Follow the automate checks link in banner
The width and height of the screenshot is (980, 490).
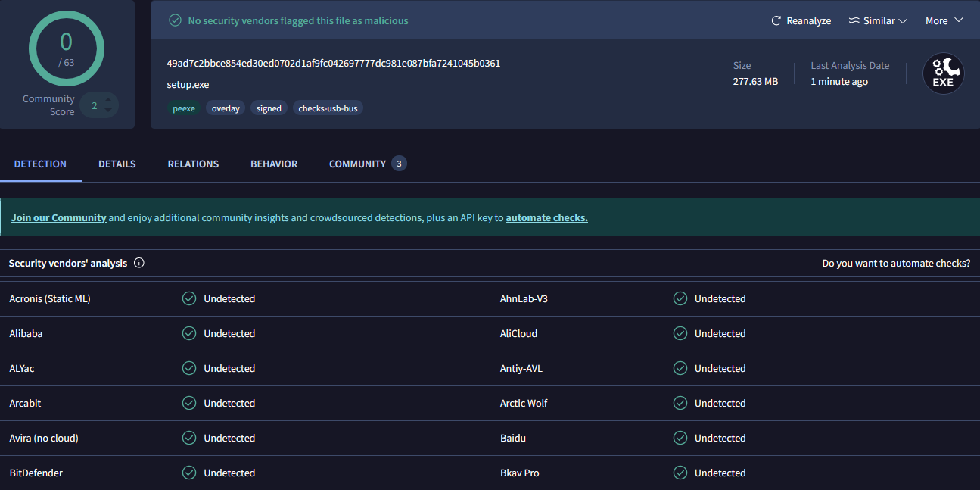pos(546,218)
